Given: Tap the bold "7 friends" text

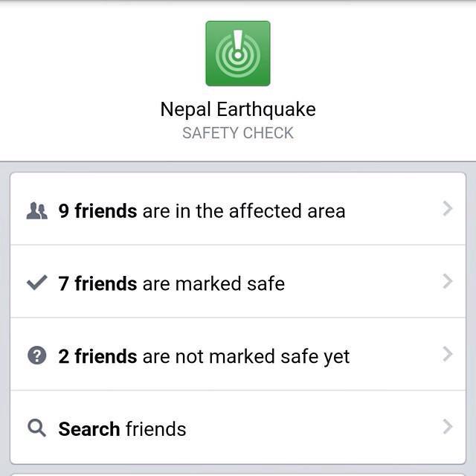Looking at the screenshot, I should [97, 283].
